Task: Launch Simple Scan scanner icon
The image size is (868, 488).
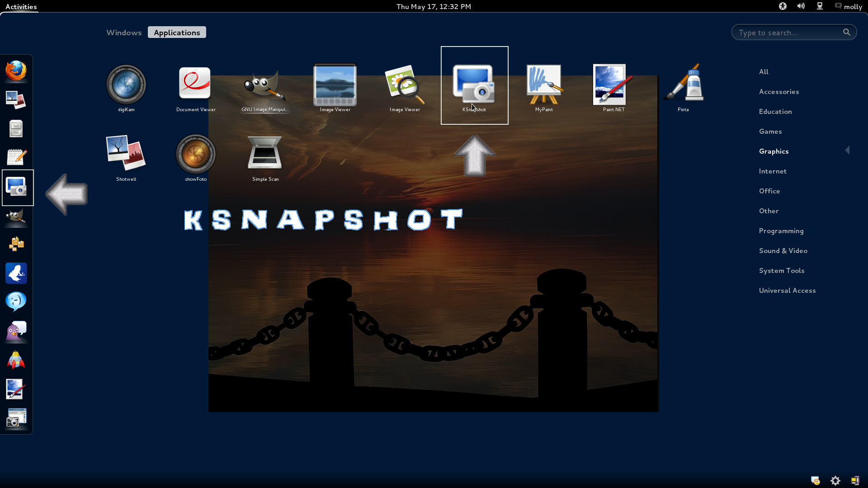Action: pos(265,153)
